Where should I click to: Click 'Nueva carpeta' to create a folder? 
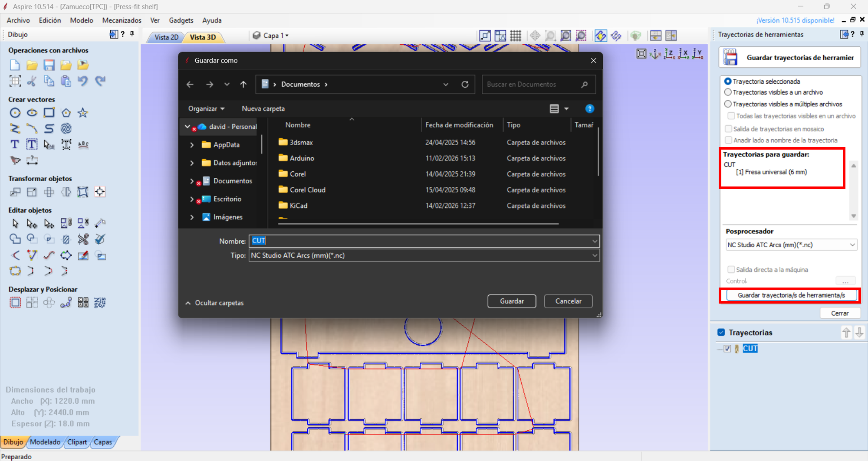263,109
